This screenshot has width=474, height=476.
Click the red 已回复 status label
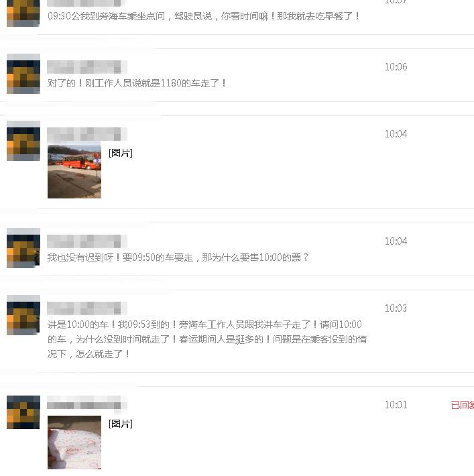click(463, 405)
